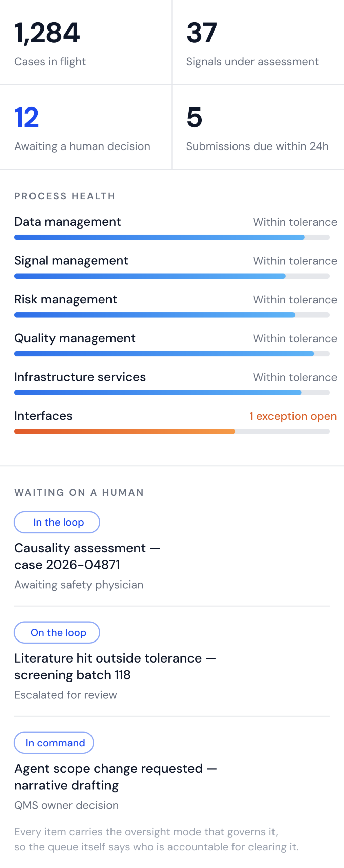This screenshot has height=868, width=344.
Task: Click the Quality management progress bar
Action: pos(172,354)
